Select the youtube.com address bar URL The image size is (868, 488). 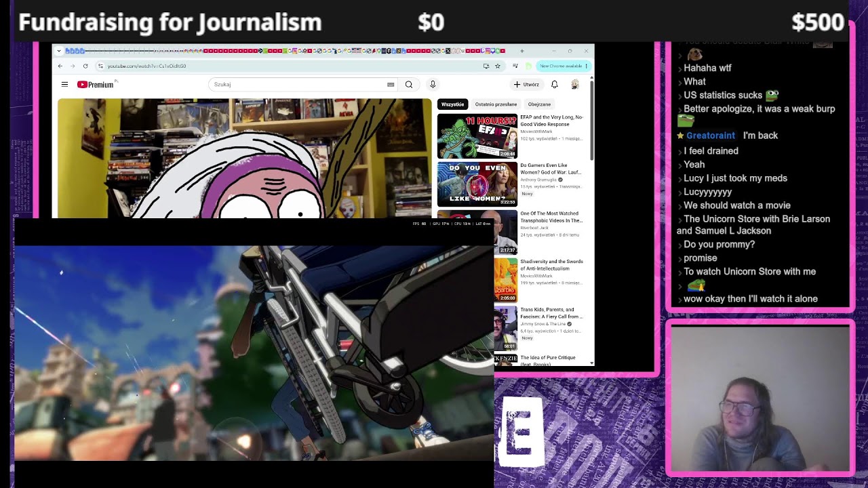[x=146, y=66]
